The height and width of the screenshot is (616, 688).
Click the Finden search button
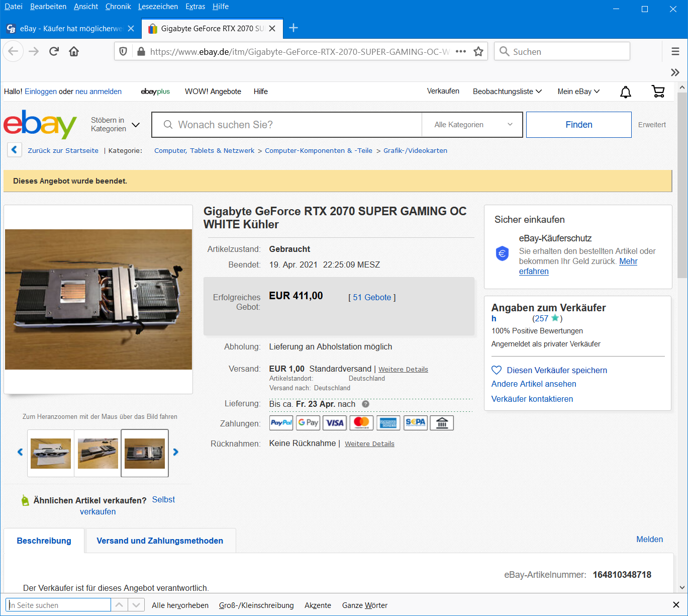(x=579, y=125)
